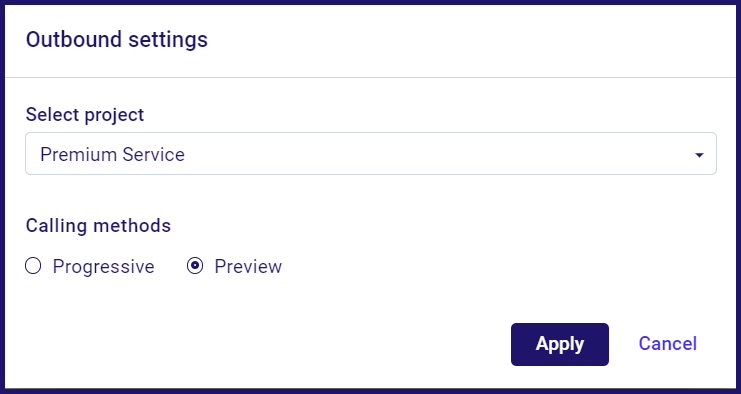Click the divider line below the title
This screenshot has width=741, height=394.
pyautogui.click(x=370, y=77)
